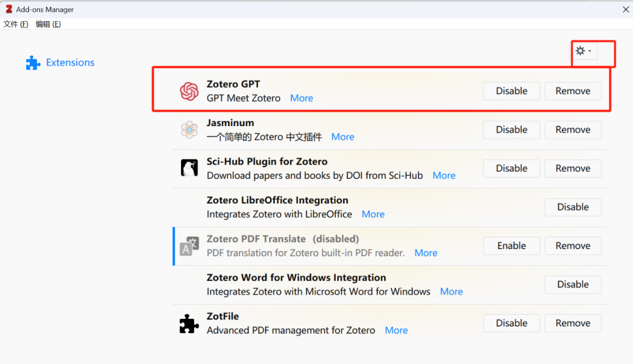Disable the Zotero GPT extension
Viewport: 633px width, 364px height.
point(512,91)
